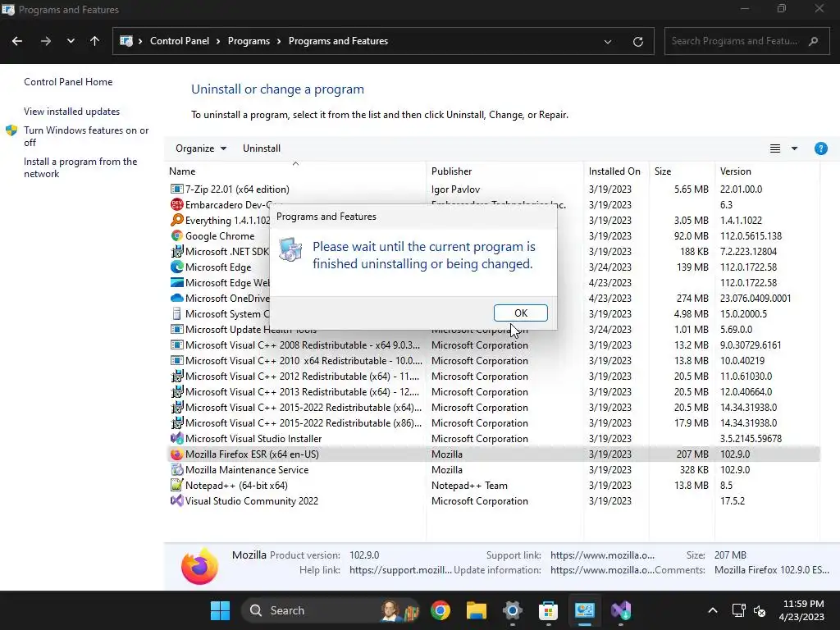Select Microsoft Visual C++ 2013 Redistributable (x64)

pos(493,391)
